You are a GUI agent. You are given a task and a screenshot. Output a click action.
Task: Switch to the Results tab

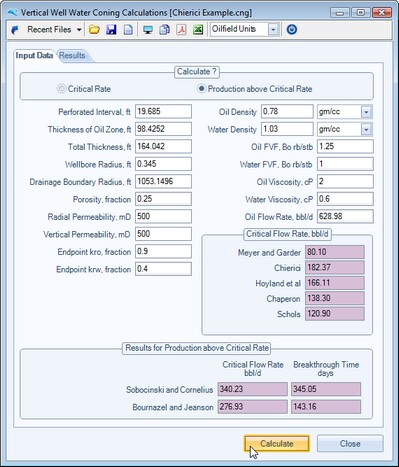72,55
